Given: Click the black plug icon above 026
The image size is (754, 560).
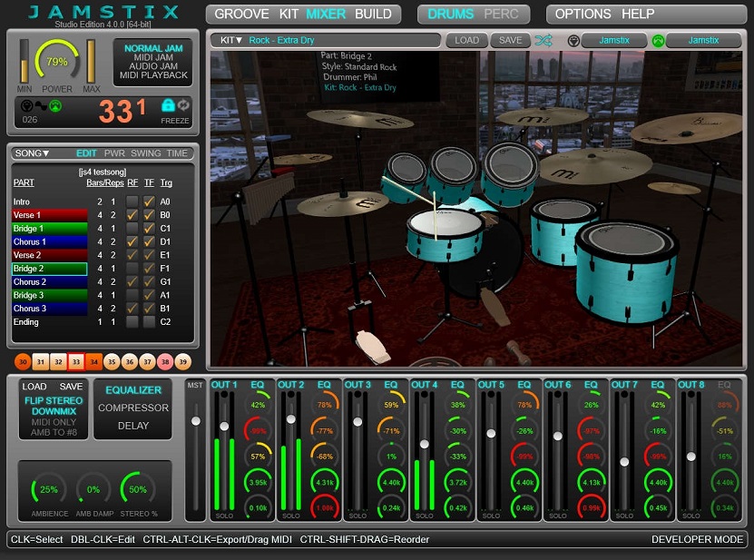Looking at the screenshot, I should coord(27,105).
